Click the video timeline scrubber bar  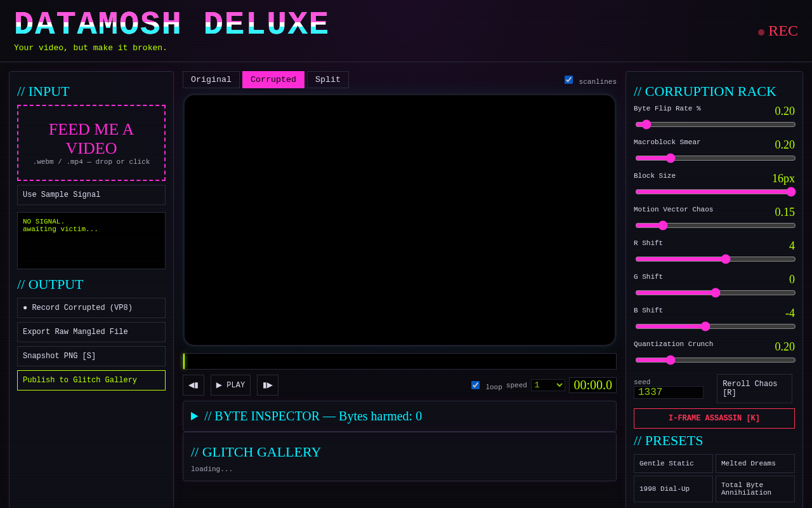click(x=400, y=361)
